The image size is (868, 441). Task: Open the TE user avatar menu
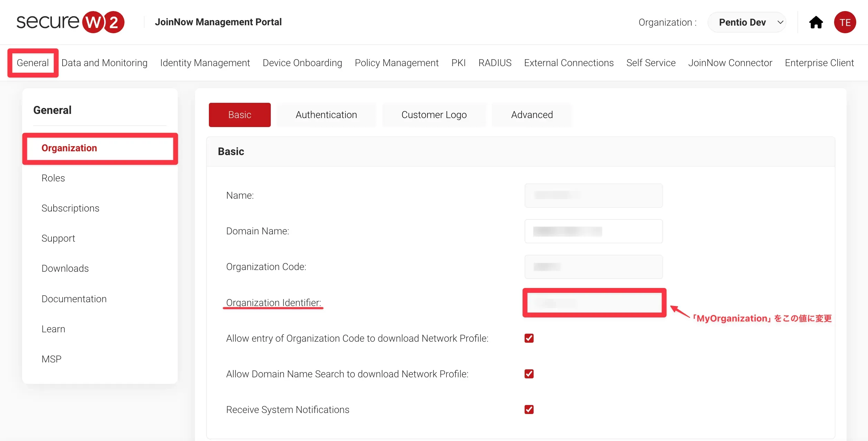(844, 22)
